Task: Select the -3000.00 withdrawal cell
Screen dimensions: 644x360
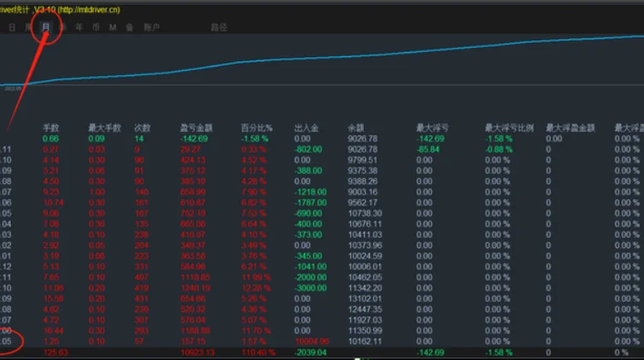Action: click(311, 287)
